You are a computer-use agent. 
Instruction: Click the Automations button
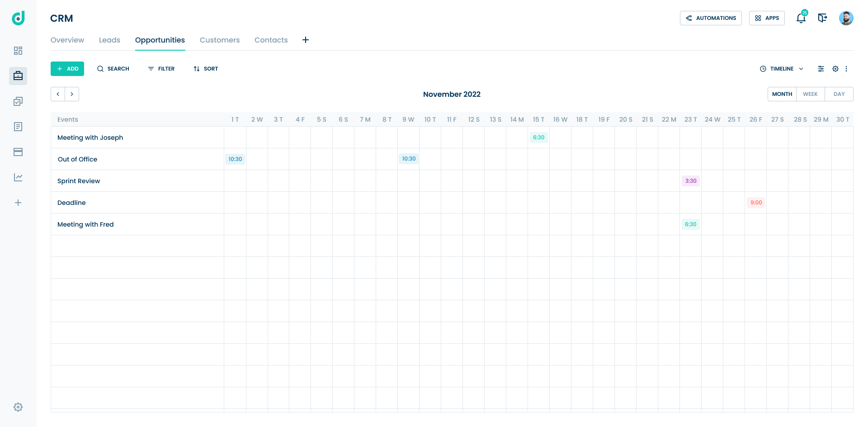pyautogui.click(x=711, y=18)
